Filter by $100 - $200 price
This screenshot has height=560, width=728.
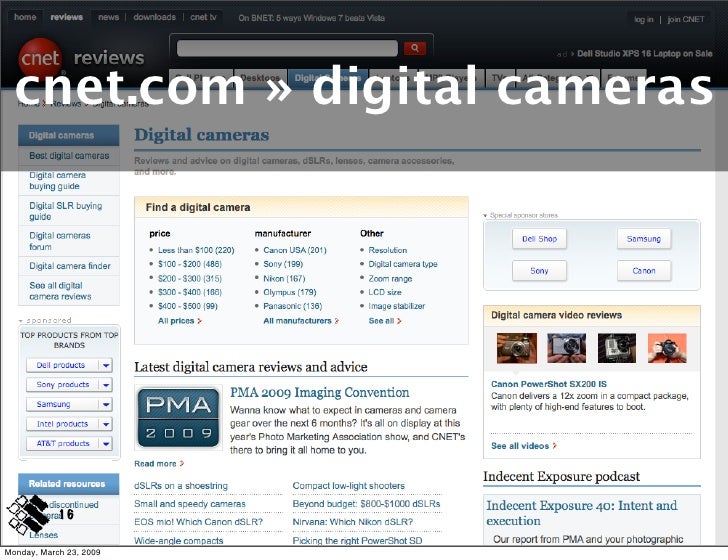point(190,264)
